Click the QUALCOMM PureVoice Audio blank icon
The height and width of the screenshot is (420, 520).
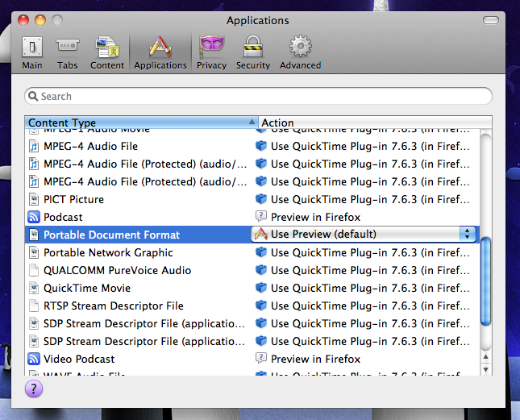[34, 270]
